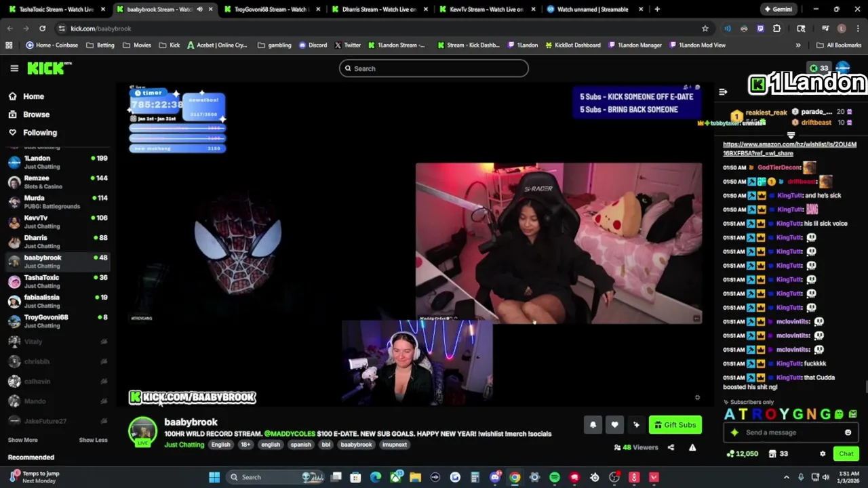Click the channel points 12,050 icon

tap(742, 453)
